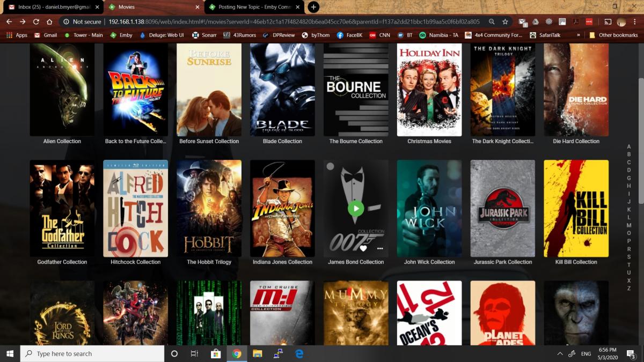Open the Apps bookmark
Viewport: 644px width, 362px height.
[x=17, y=35]
